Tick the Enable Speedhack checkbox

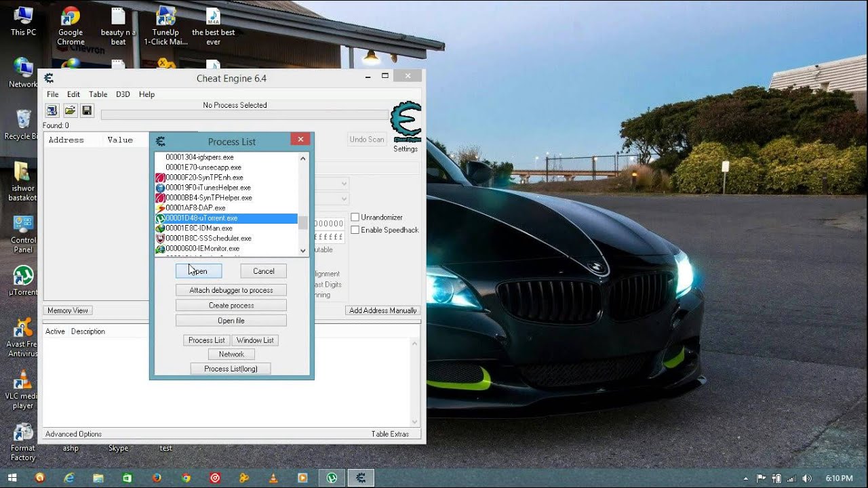355,230
